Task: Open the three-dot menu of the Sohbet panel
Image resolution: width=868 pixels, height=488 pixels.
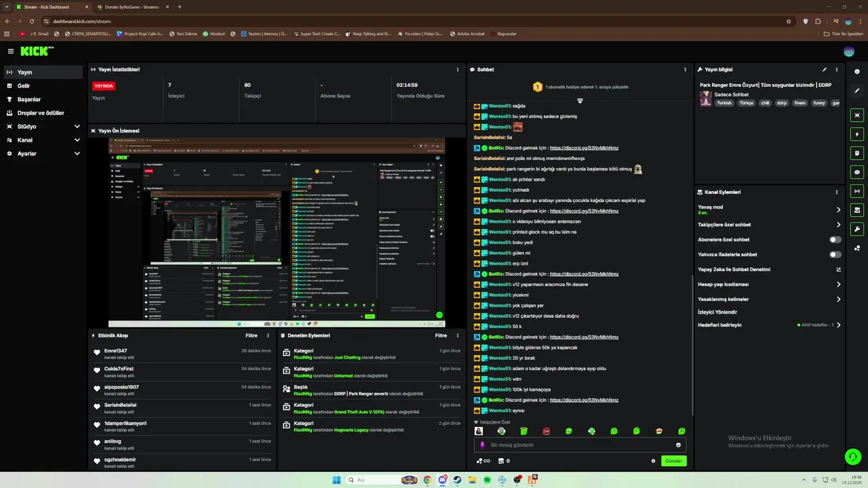Action: [685, 70]
